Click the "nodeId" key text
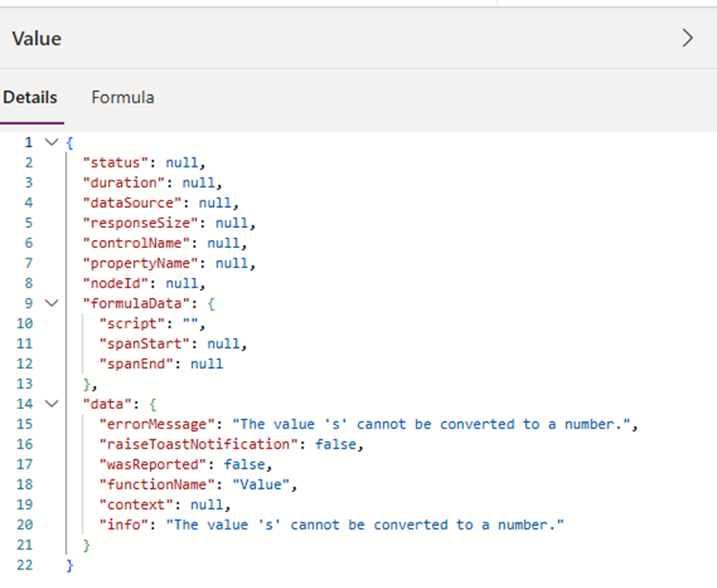 pyautogui.click(x=115, y=284)
